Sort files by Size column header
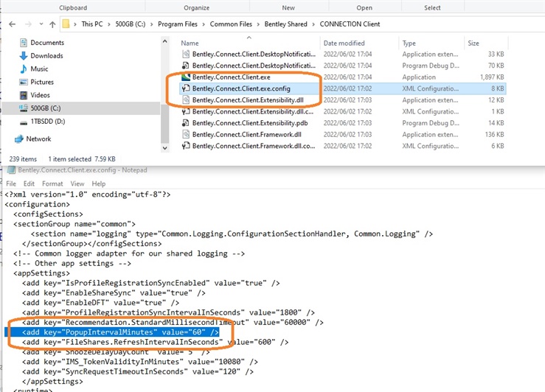This screenshot has height=392, width=545. 473,43
